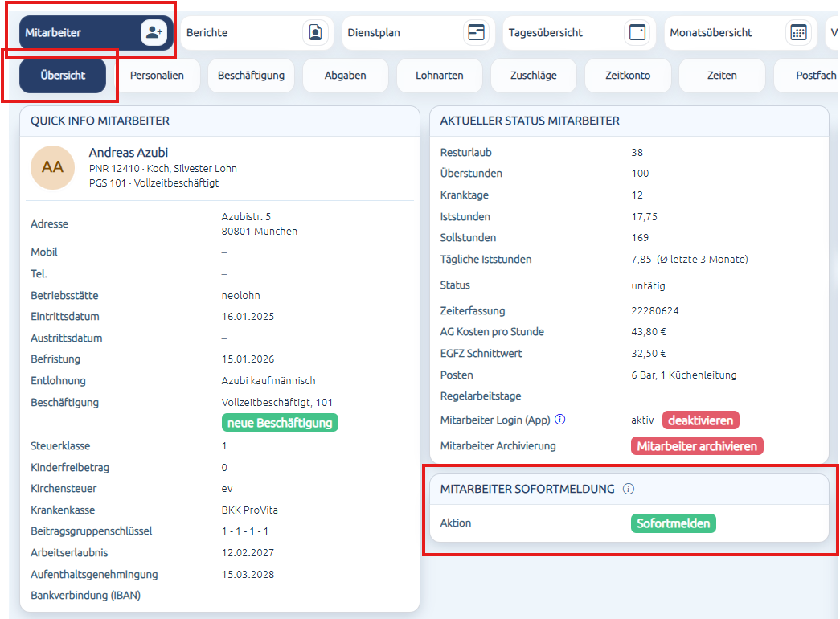Open the Abgaben sub-tab
The image size is (840, 619).
(346, 76)
